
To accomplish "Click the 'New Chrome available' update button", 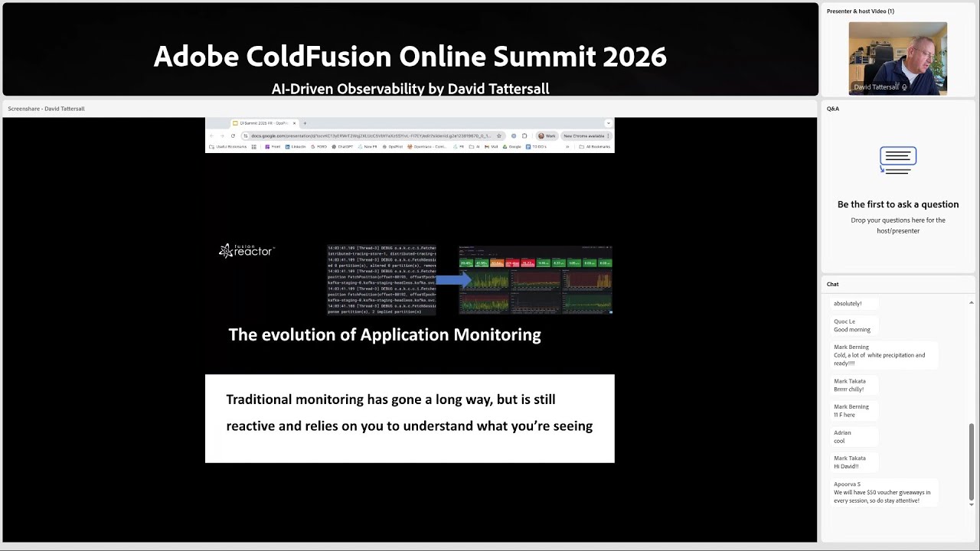I will click(585, 135).
